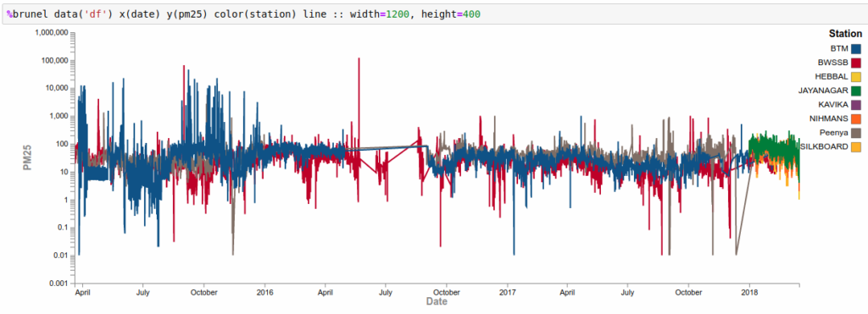The height and width of the screenshot is (314, 868).
Task: Select the SILKBOARD amber legend swatch
Action: point(856,146)
